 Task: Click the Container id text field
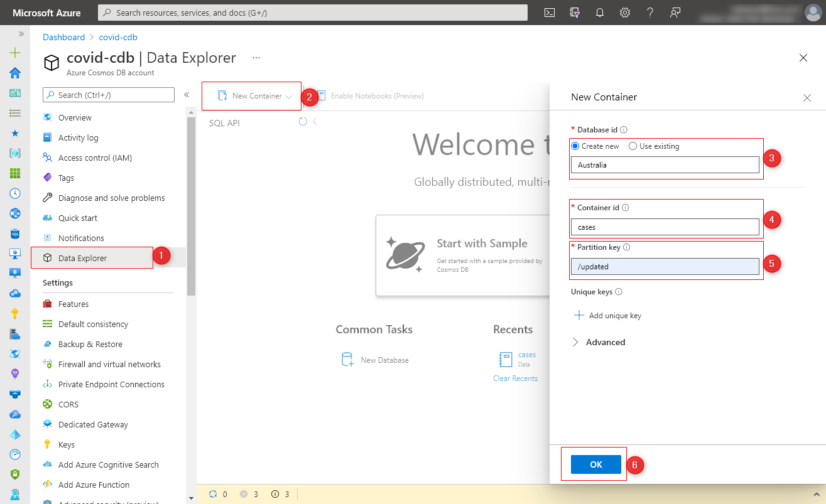click(x=665, y=227)
